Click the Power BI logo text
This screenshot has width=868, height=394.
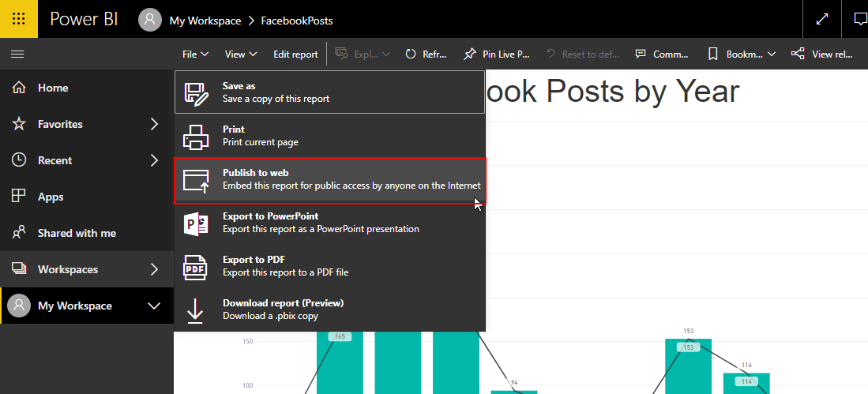[x=84, y=20]
